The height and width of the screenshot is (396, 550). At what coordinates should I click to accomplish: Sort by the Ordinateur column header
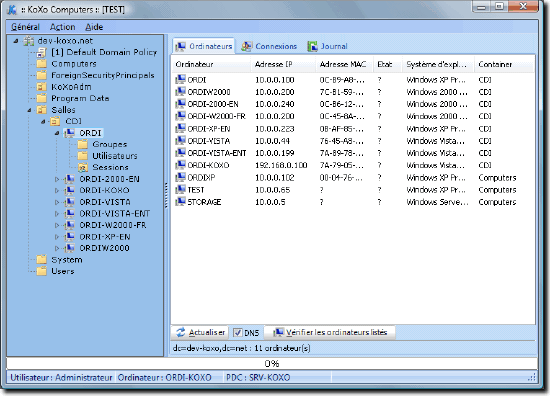212,64
